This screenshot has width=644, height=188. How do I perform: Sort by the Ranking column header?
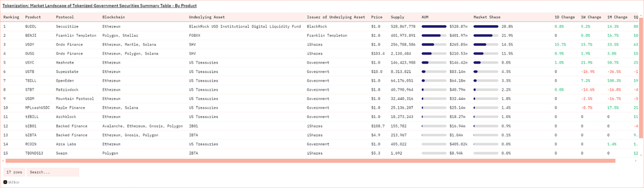[x=11, y=17]
